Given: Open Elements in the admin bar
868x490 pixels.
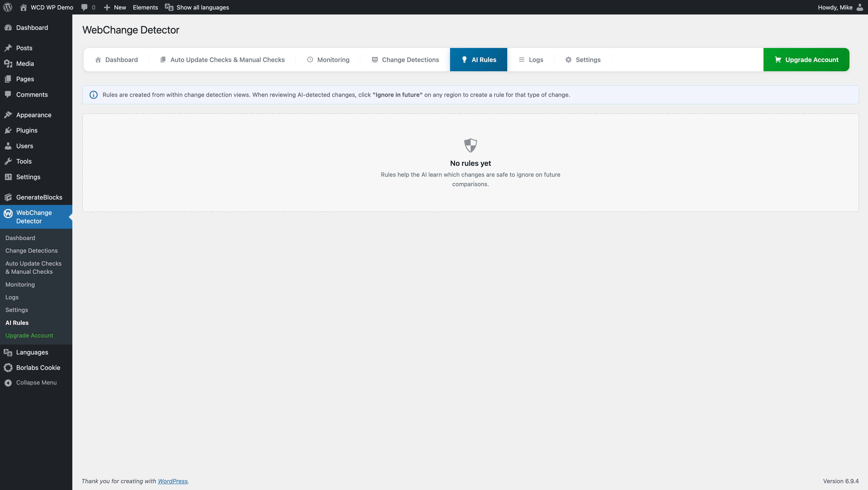Looking at the screenshot, I should [x=145, y=7].
